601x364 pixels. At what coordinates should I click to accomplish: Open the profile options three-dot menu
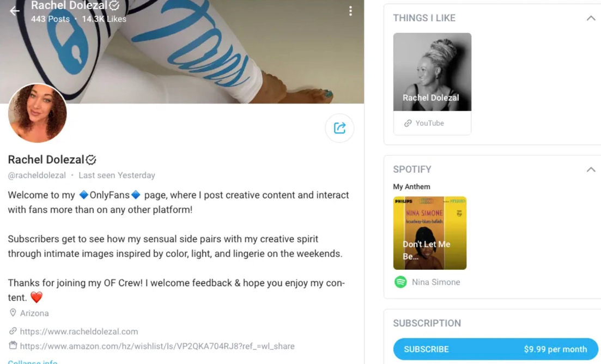click(350, 10)
